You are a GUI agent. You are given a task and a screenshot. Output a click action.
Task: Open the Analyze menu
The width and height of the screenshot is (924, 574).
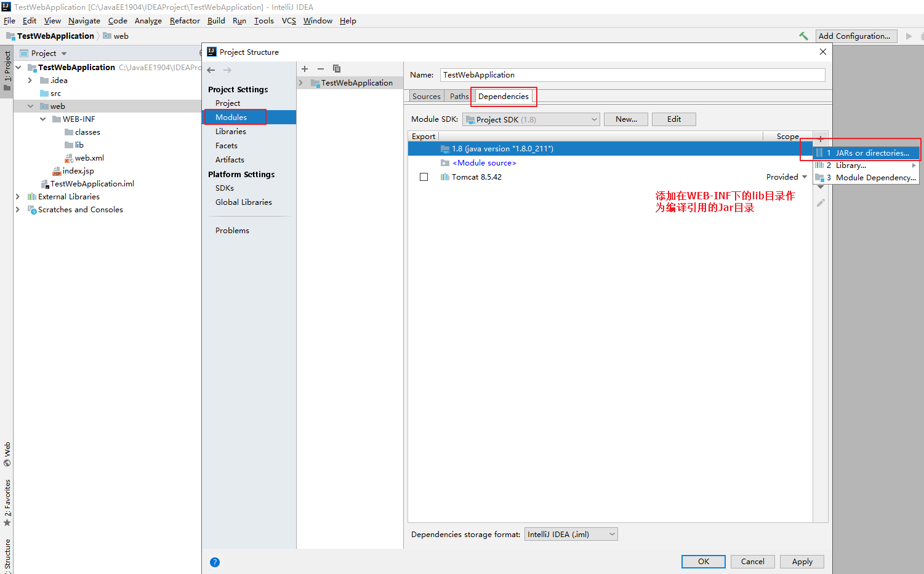click(x=148, y=21)
